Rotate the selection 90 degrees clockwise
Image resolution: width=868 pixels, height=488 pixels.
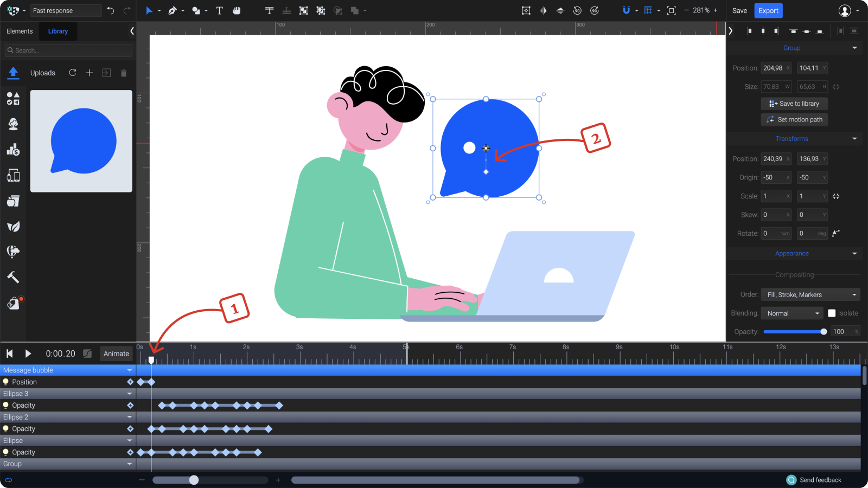coord(595,10)
